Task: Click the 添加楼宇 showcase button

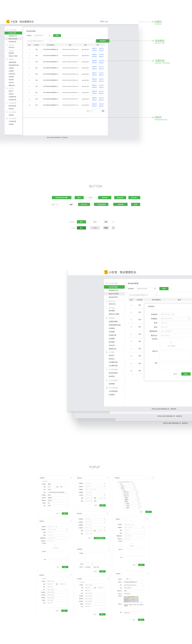Action: pos(120,197)
